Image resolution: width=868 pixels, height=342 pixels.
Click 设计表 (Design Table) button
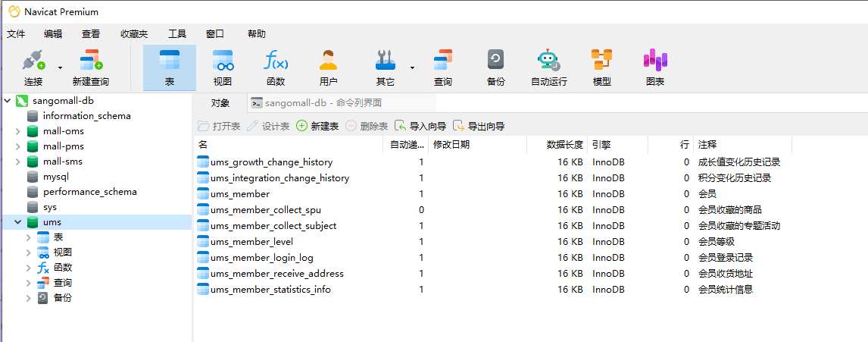pos(268,127)
